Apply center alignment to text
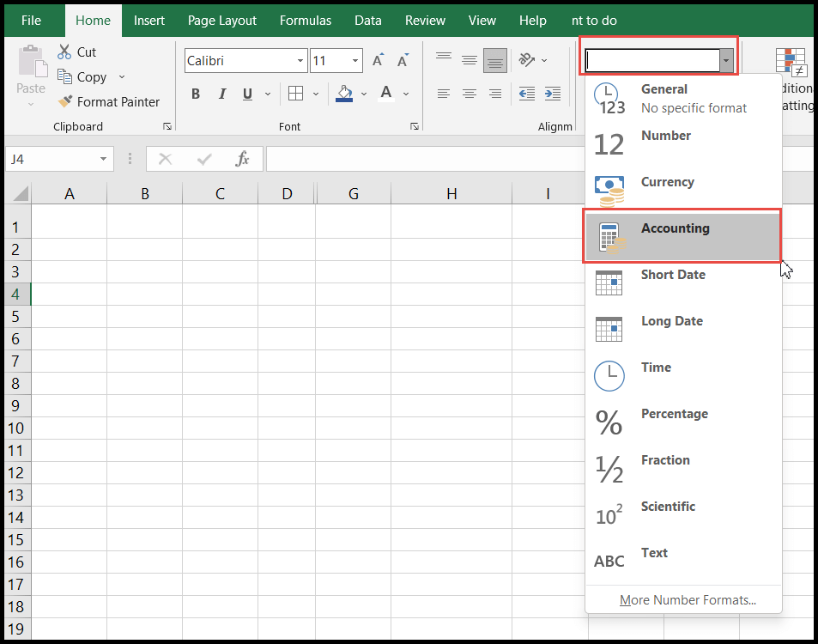818x644 pixels. [469, 94]
